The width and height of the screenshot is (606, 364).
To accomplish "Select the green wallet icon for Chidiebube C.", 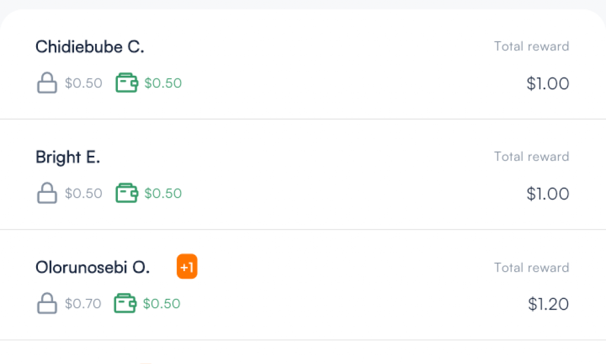I will (x=126, y=83).
